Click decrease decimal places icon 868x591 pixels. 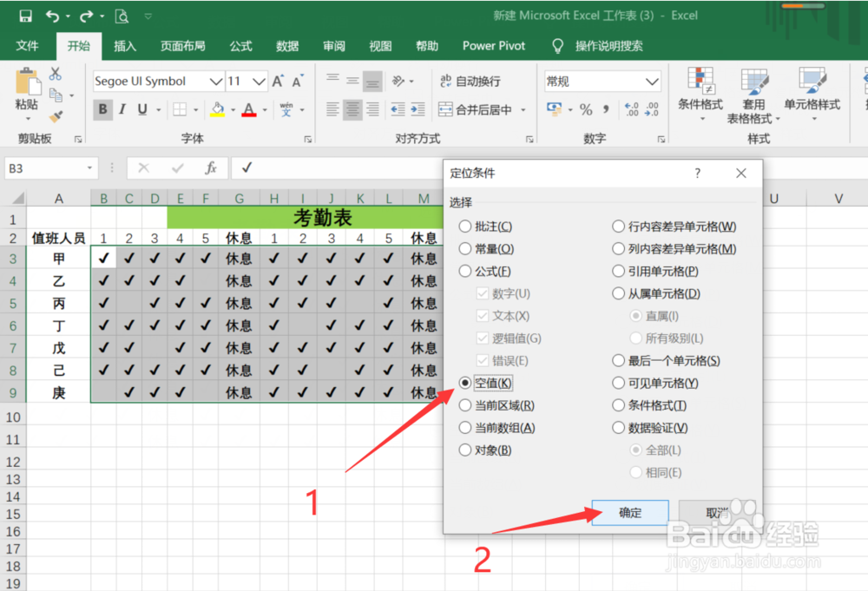point(652,109)
